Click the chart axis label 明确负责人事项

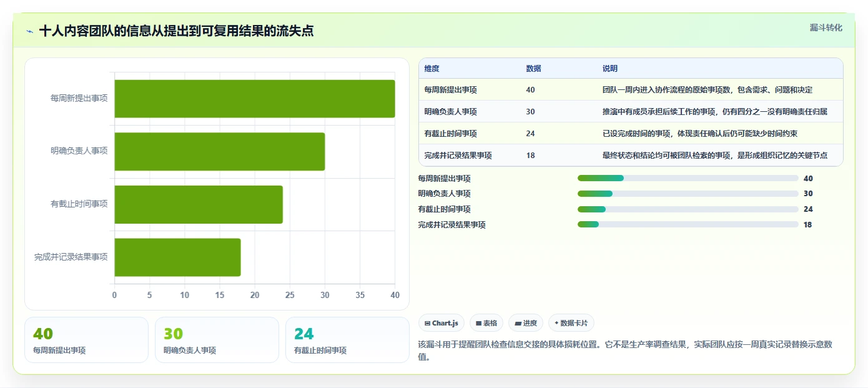point(79,151)
